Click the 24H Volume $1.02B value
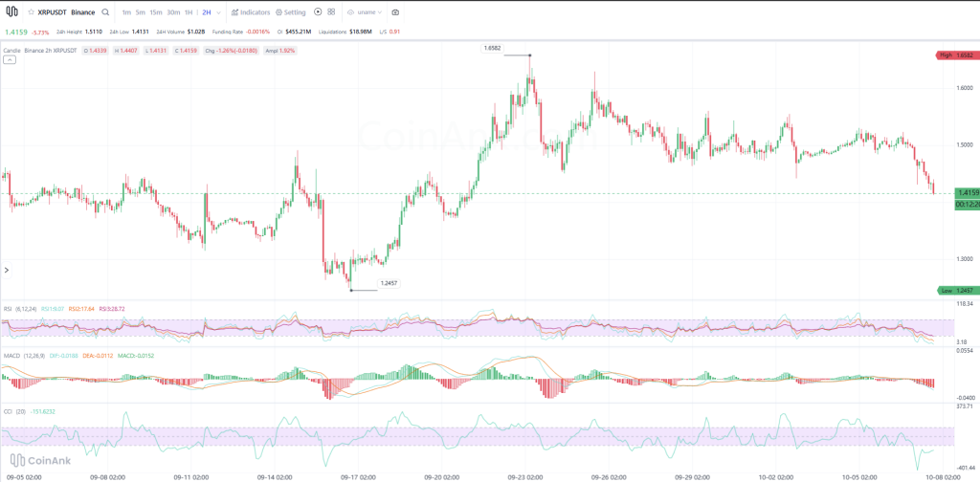 tap(196, 32)
